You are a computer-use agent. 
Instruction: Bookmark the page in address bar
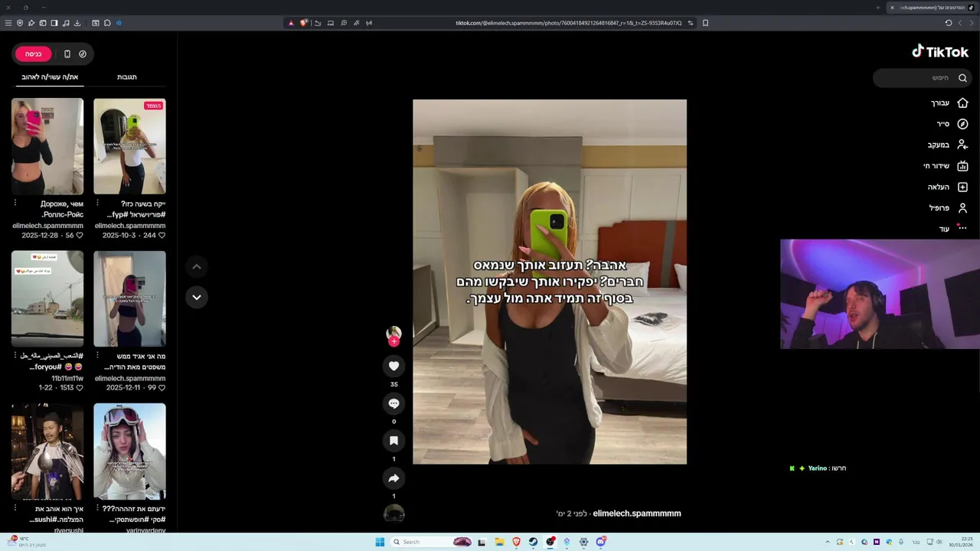click(x=705, y=23)
